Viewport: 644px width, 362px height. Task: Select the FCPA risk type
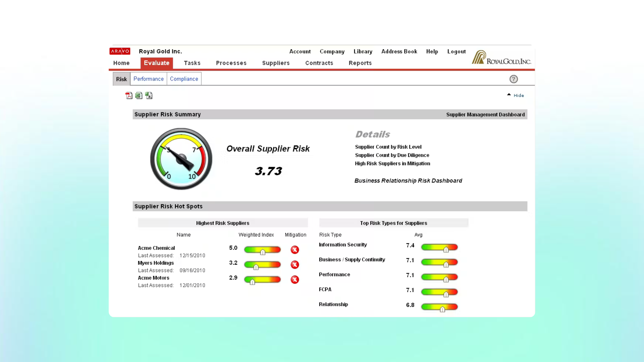click(325, 289)
